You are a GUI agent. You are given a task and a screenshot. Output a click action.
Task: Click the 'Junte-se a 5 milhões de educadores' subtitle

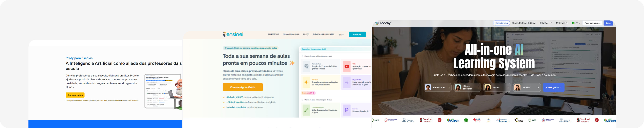tap(494, 75)
